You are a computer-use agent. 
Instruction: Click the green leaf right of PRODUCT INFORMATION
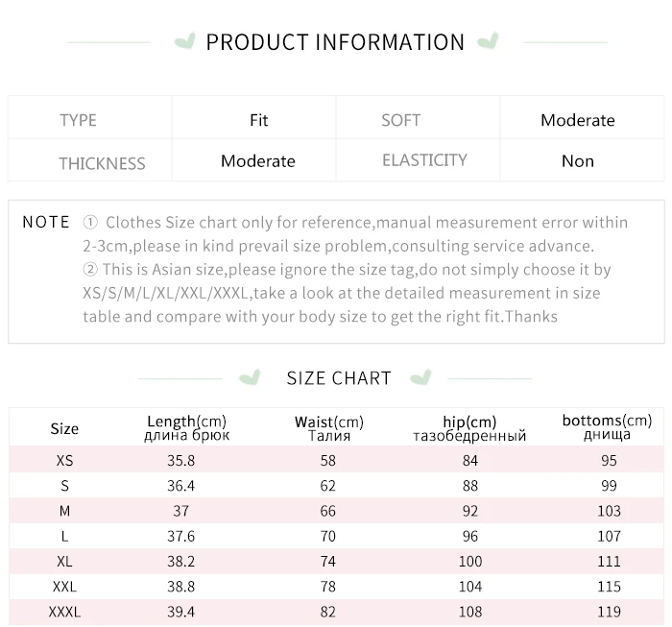pyautogui.click(x=488, y=42)
